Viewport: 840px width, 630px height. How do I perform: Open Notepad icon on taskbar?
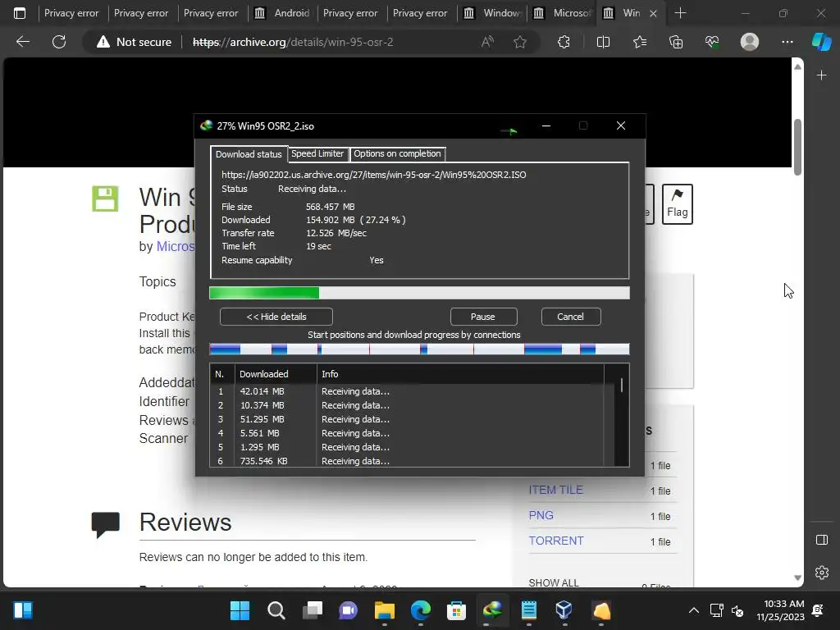click(x=529, y=610)
